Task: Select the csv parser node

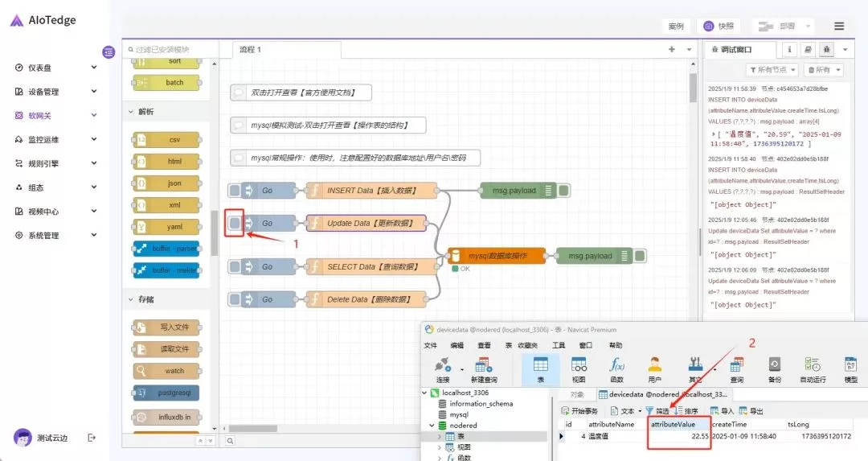Action: pyautogui.click(x=166, y=139)
